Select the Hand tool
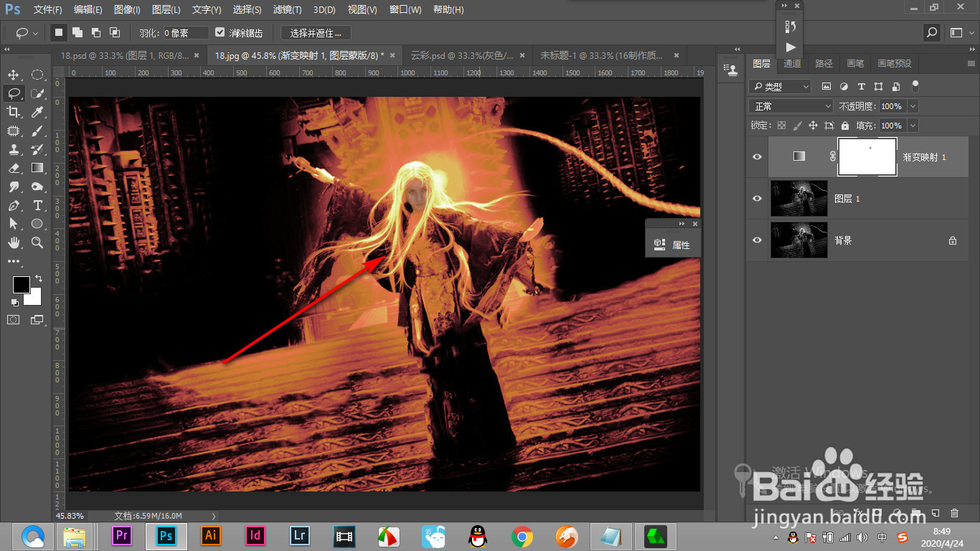The width and height of the screenshot is (980, 551). pyautogui.click(x=14, y=242)
